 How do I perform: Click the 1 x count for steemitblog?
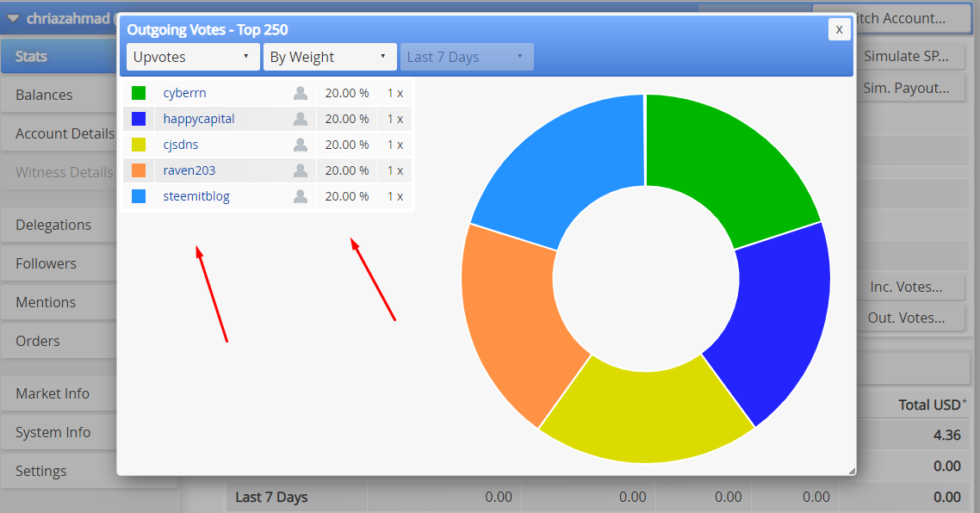[x=395, y=196]
